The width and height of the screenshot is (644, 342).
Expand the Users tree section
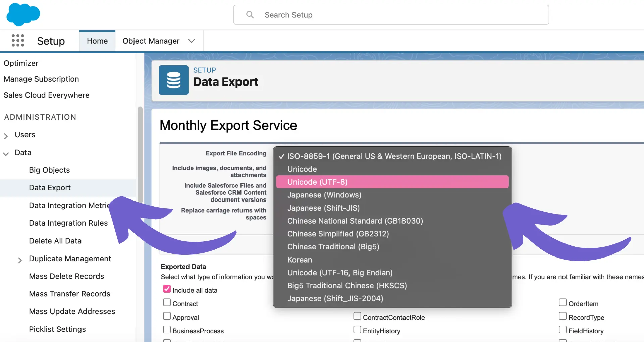tap(6, 136)
